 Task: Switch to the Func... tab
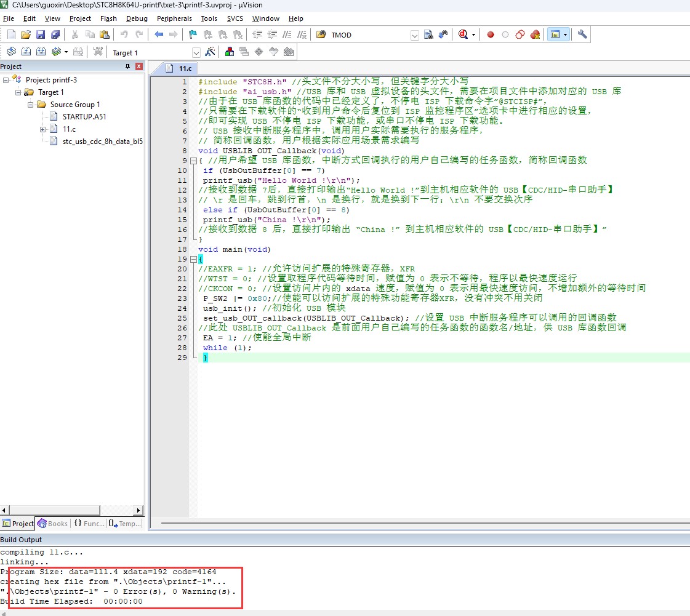click(89, 524)
